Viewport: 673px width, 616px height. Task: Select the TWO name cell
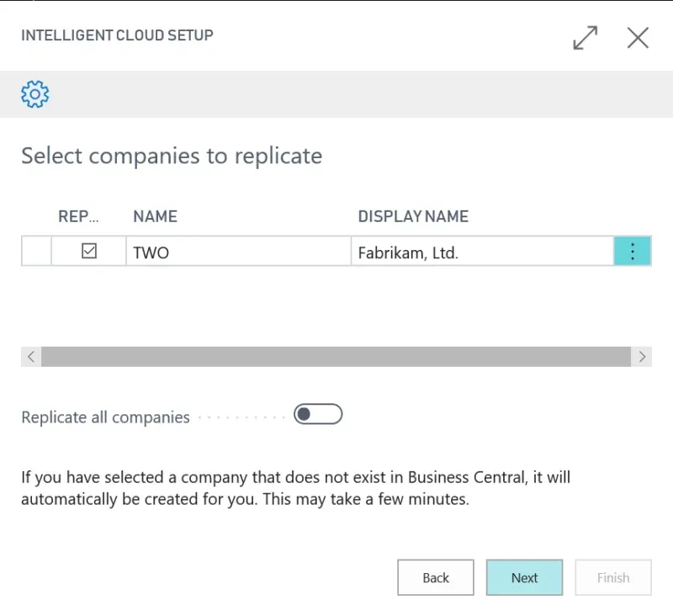[x=237, y=252]
